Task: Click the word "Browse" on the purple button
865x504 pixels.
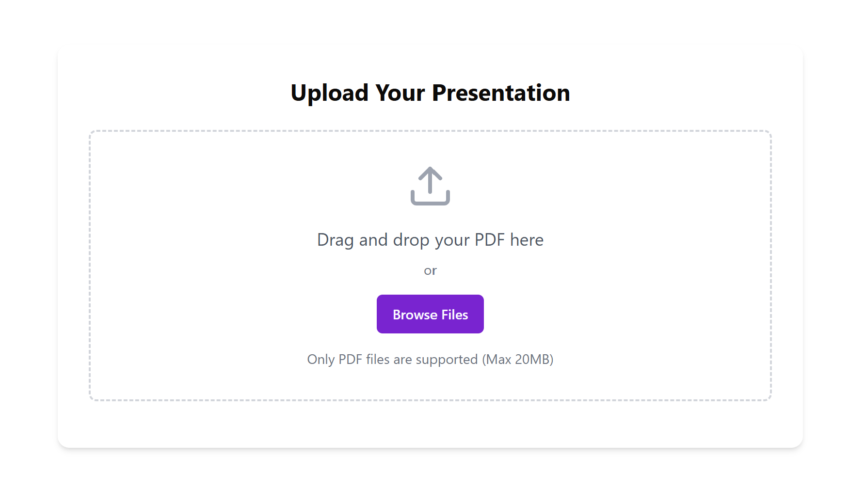Action: click(x=415, y=315)
